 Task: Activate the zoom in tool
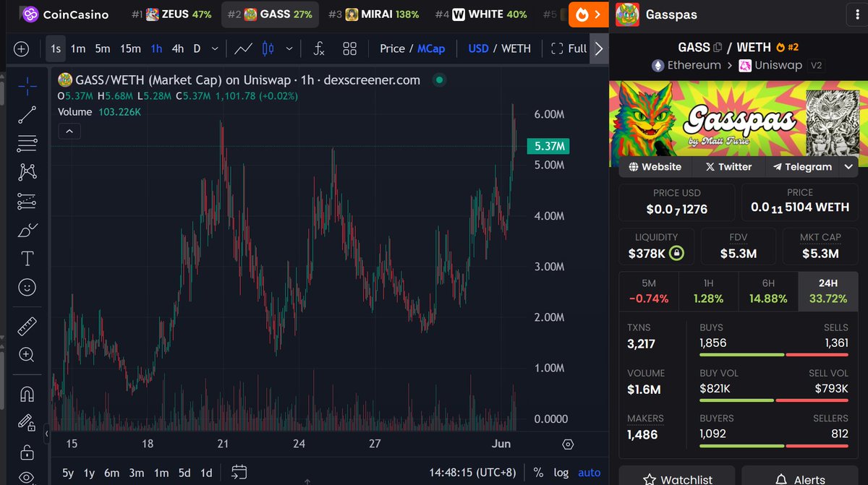(27, 355)
